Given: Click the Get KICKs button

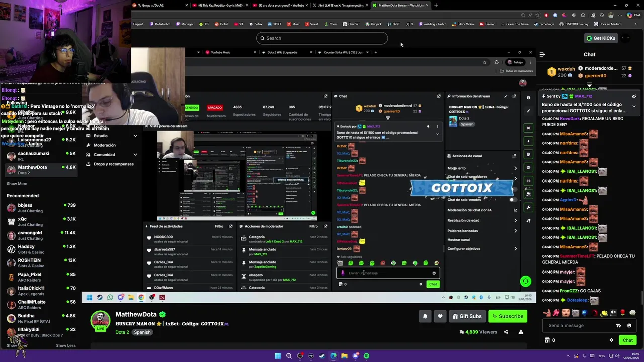Looking at the screenshot, I should coord(601,38).
